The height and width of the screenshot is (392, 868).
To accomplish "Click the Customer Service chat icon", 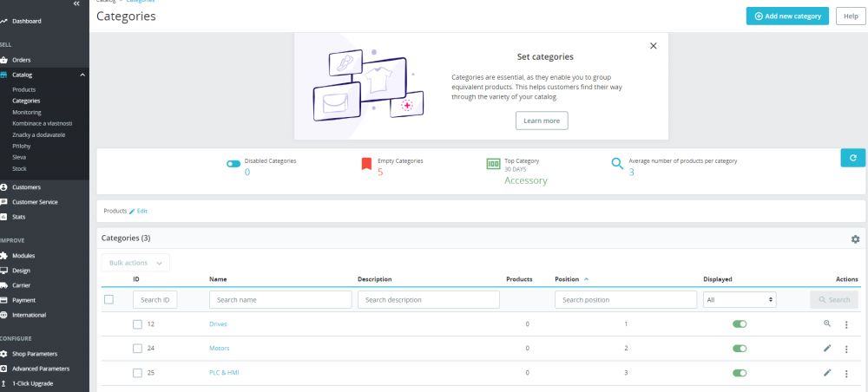I will pyautogui.click(x=3, y=202).
